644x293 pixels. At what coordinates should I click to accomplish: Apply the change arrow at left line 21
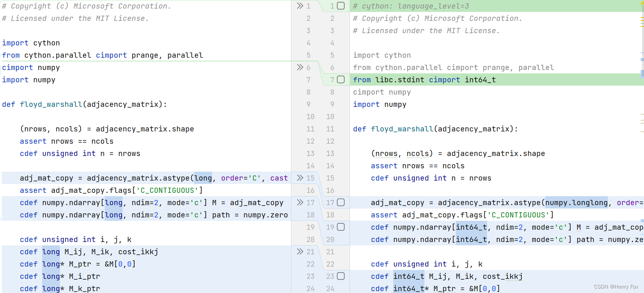tap(300, 251)
